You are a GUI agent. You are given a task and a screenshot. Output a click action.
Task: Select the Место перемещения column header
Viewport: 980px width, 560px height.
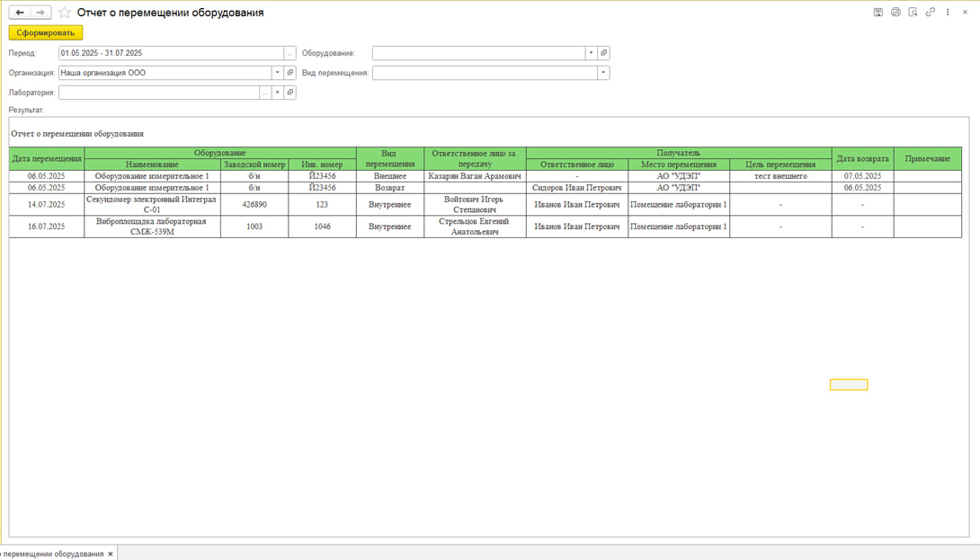[679, 164]
